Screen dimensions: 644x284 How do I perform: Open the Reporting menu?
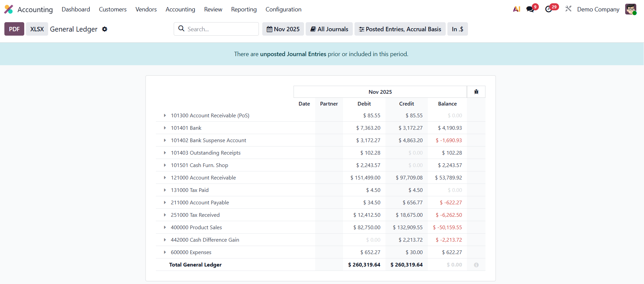[x=244, y=9]
